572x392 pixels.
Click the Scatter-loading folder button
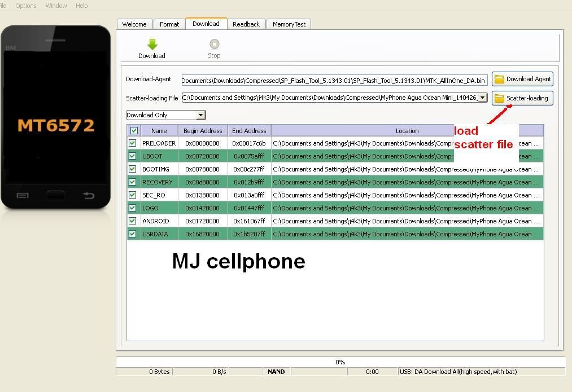point(522,98)
